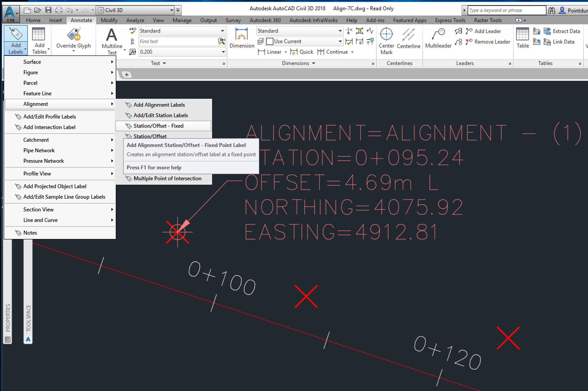This screenshot has width=588, height=391.
Task: Choose Station/Offset - Fixed menu entry
Action: click(x=158, y=126)
